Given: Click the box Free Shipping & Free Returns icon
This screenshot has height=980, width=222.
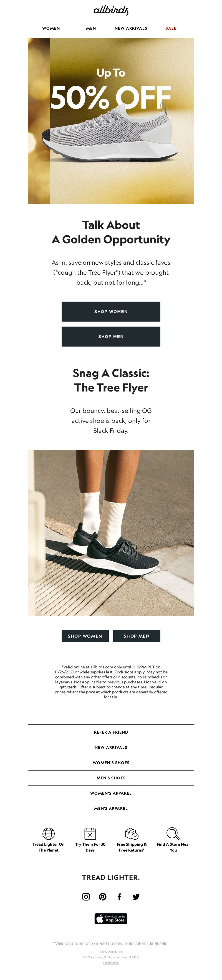Looking at the screenshot, I should click(132, 833).
